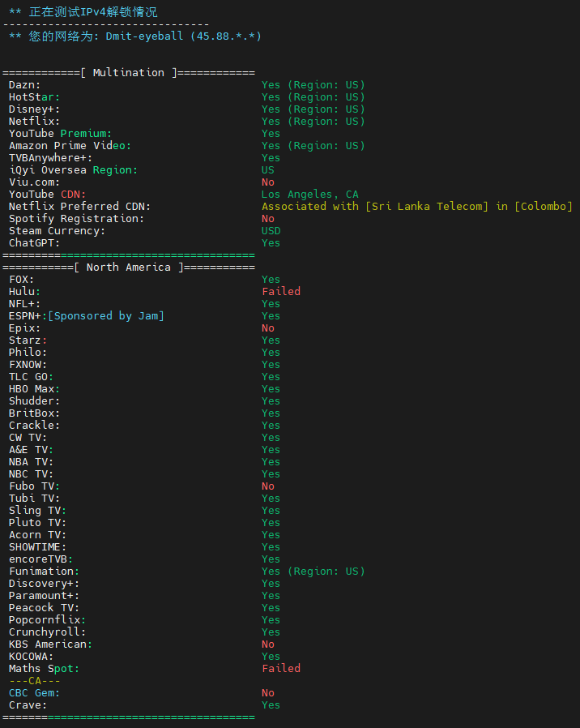The image size is (580, 728).
Task: Select the 'YouTube Premium:' label
Action: pyautogui.click(x=60, y=134)
